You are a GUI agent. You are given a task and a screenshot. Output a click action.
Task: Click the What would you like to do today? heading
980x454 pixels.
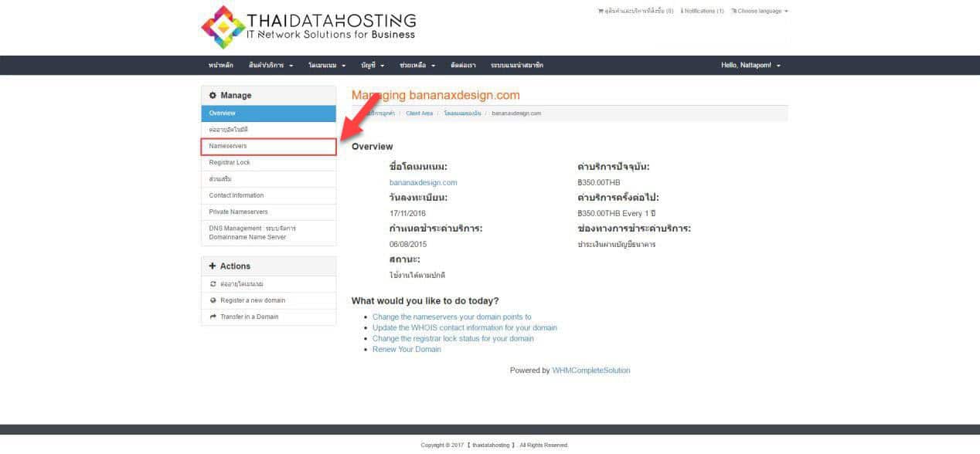click(x=425, y=301)
